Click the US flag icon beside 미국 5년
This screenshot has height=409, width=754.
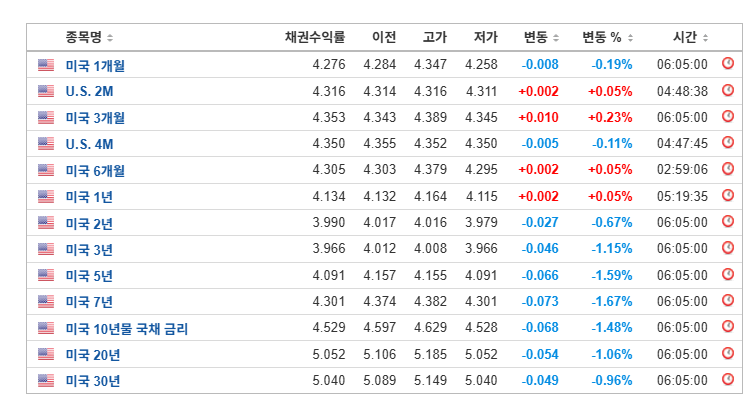point(46,275)
